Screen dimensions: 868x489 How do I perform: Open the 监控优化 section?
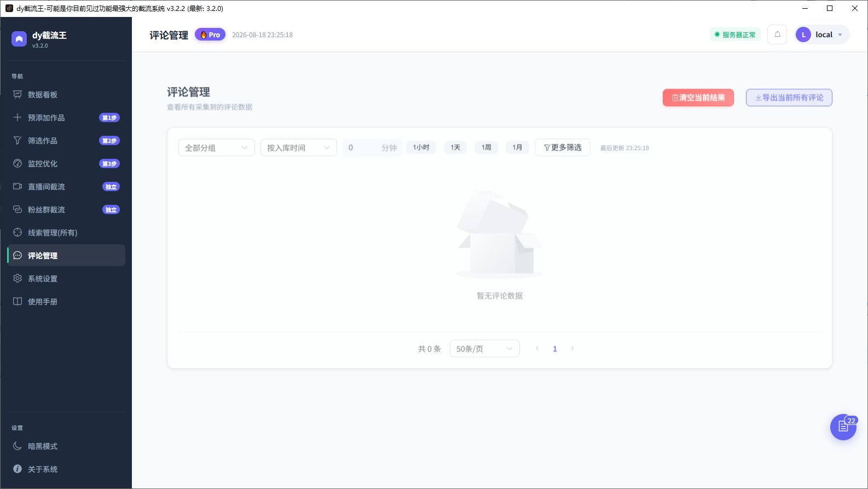point(66,164)
